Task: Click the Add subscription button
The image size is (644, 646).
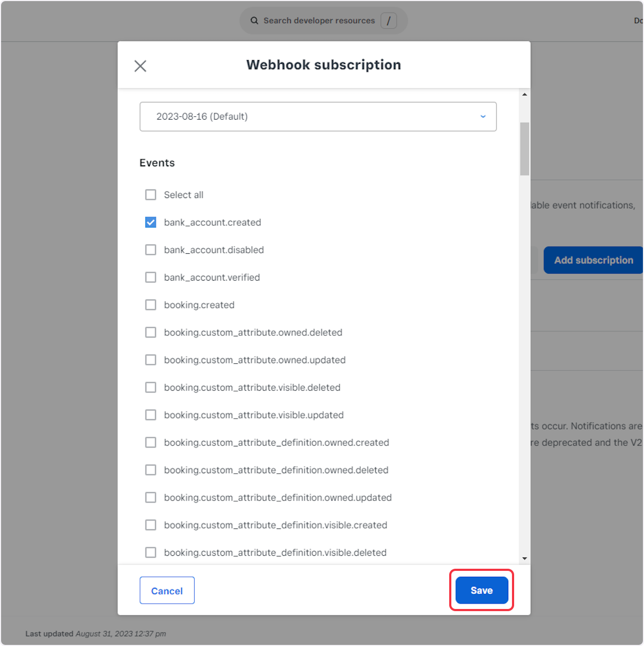Action: point(593,260)
